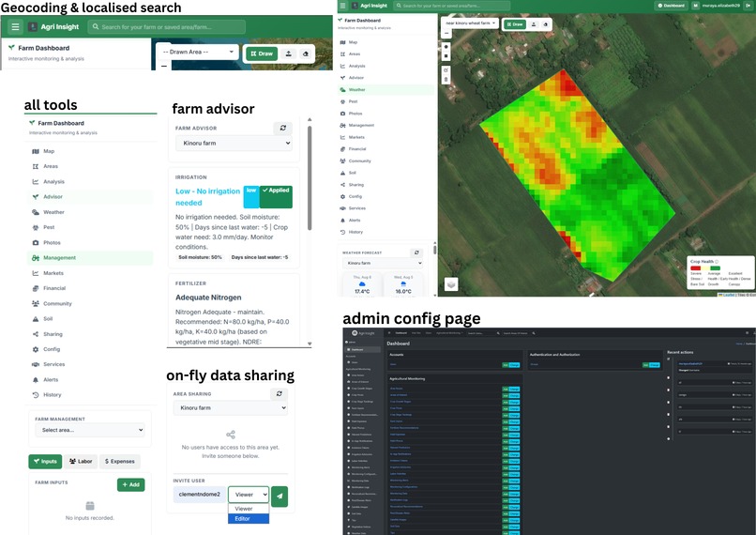Click the invite user name field
Screen dimensions: 756x535
coord(199,495)
